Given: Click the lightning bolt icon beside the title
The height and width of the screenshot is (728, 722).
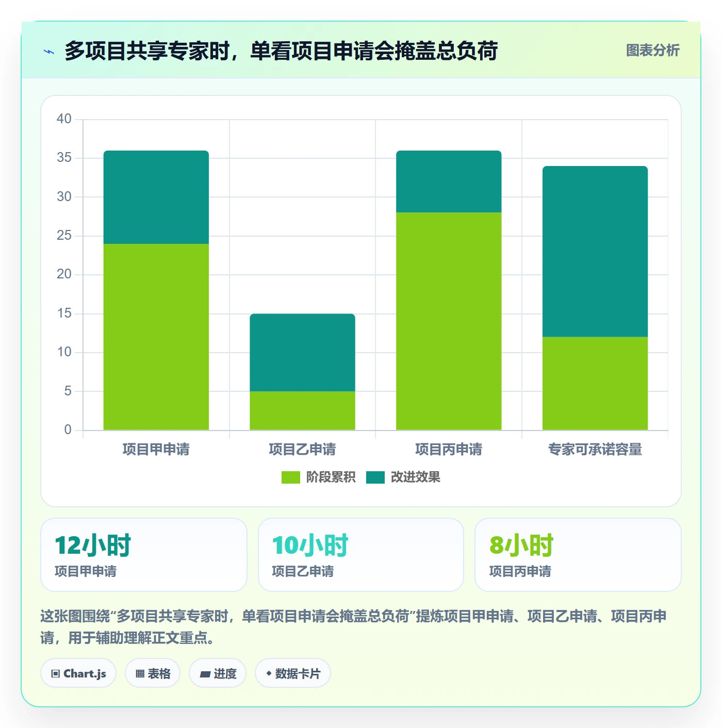Looking at the screenshot, I should point(49,52).
